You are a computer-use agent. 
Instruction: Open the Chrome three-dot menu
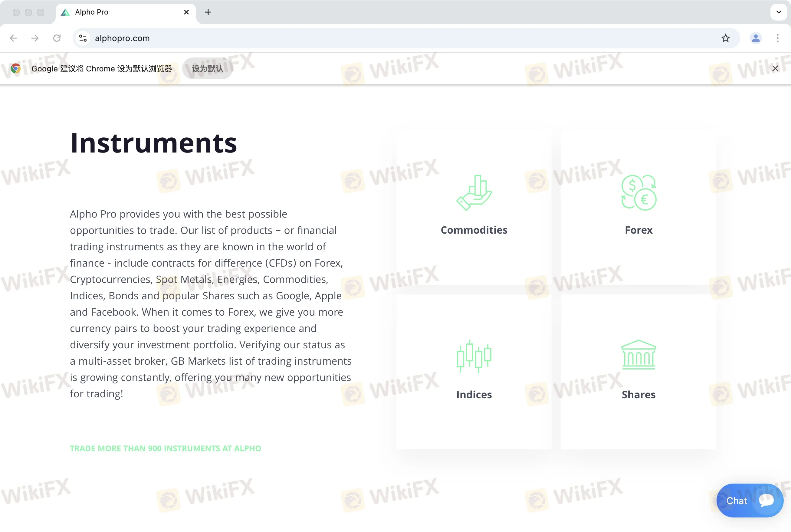(777, 38)
